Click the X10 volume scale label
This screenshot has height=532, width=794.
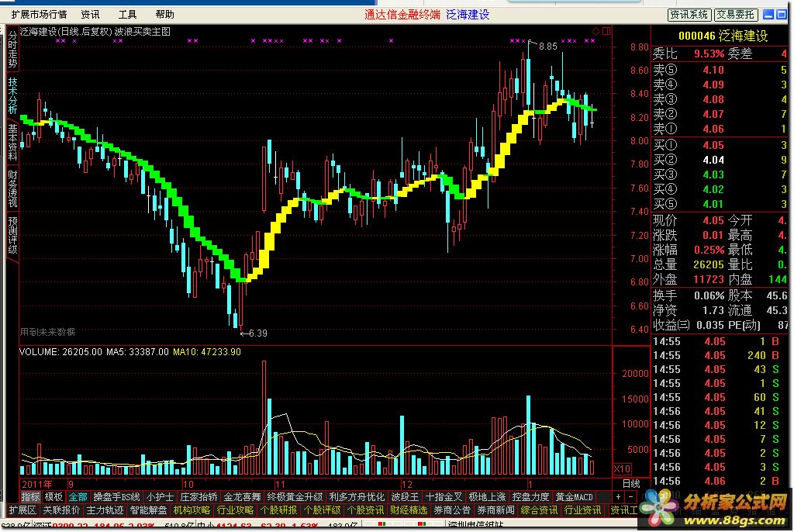click(x=622, y=468)
